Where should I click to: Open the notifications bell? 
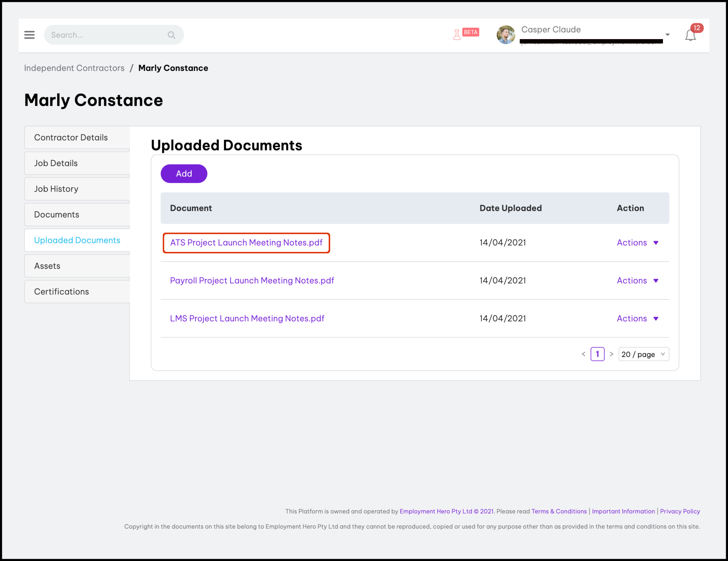(690, 35)
